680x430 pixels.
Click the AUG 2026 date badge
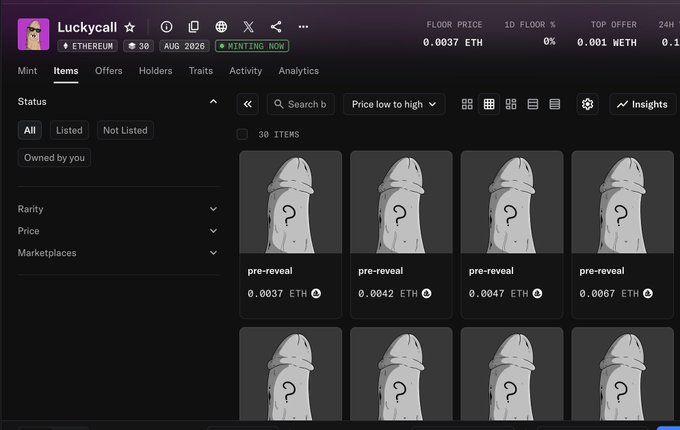pos(184,46)
